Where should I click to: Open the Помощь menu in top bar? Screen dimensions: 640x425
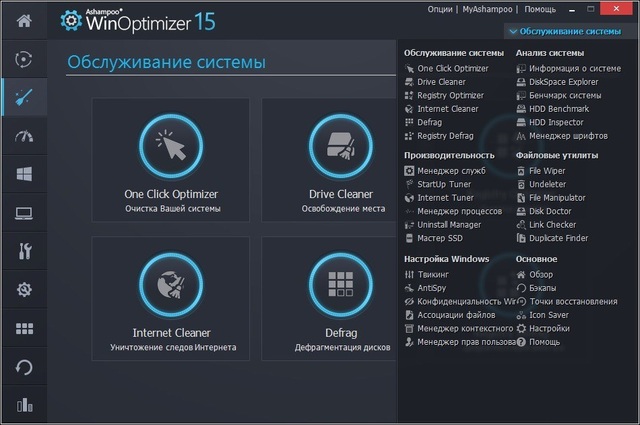tap(540, 9)
